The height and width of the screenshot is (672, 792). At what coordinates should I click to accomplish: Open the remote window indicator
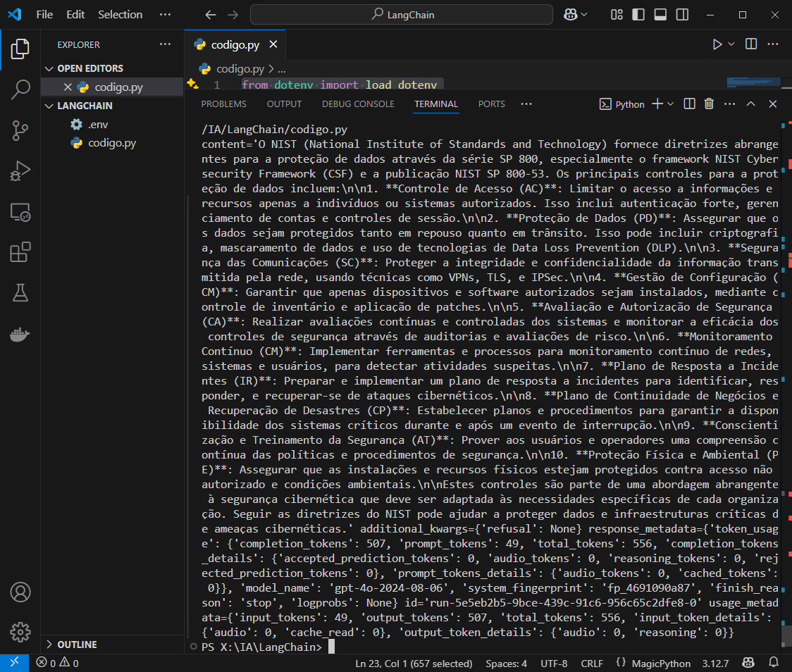15,662
